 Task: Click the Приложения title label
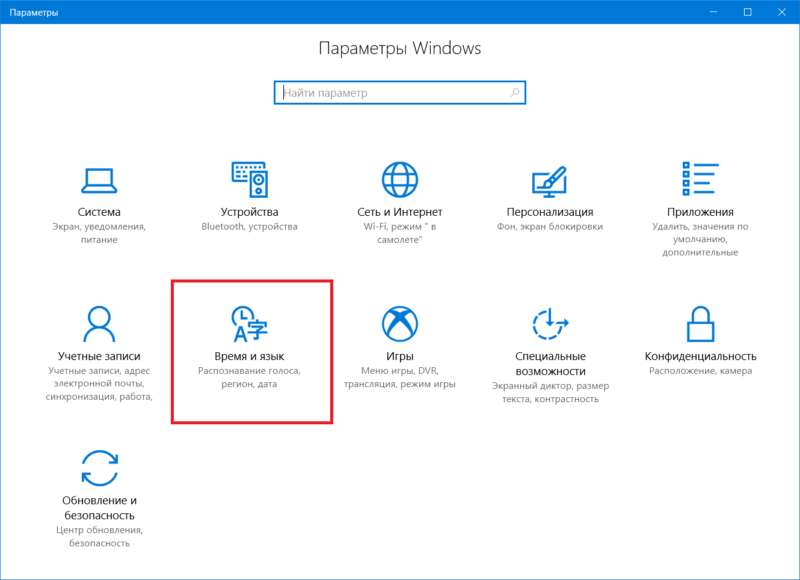point(700,212)
